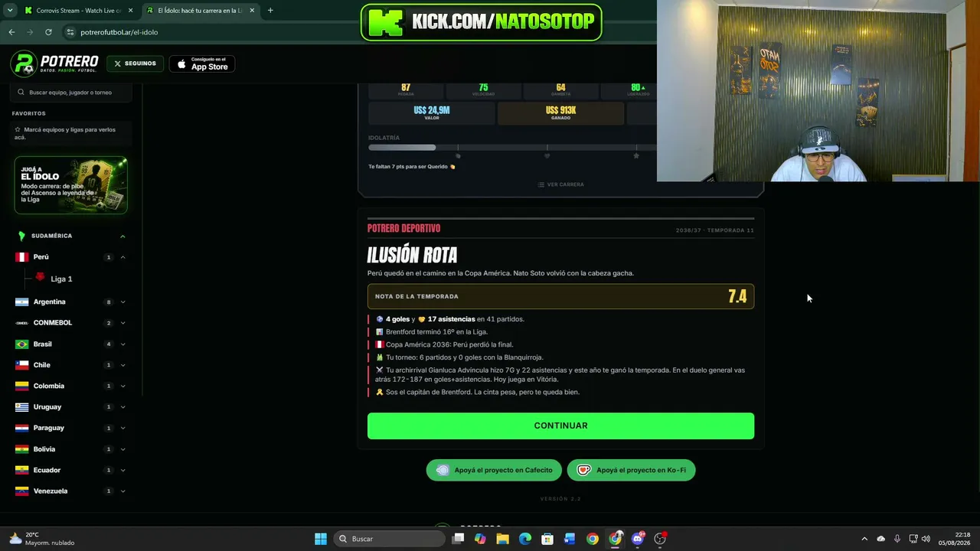Open the Windows Start menu

(x=321, y=539)
